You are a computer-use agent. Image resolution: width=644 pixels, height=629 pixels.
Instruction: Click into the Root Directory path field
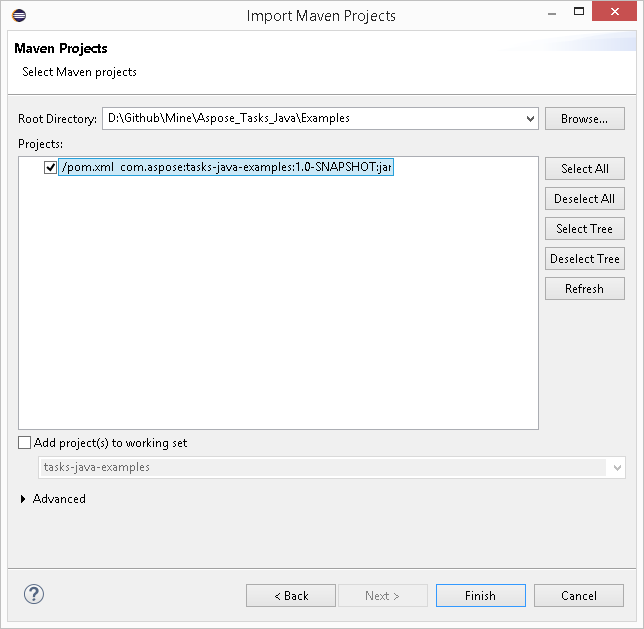click(310, 118)
